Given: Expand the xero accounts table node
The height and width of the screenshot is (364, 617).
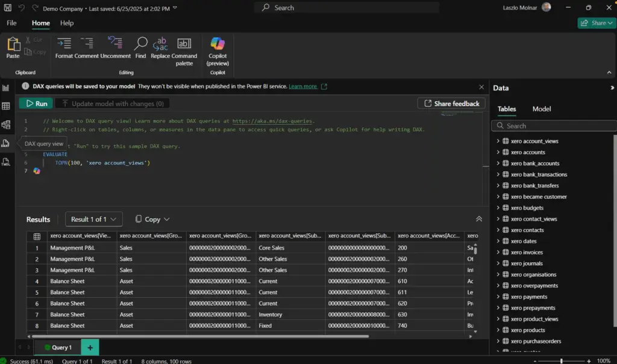Looking at the screenshot, I should pyautogui.click(x=498, y=152).
